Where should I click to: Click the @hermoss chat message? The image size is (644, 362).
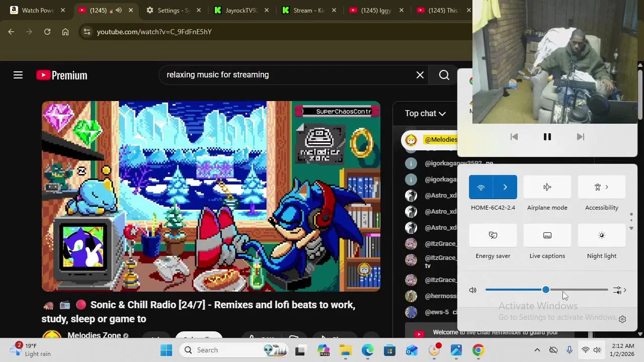pos(431,296)
